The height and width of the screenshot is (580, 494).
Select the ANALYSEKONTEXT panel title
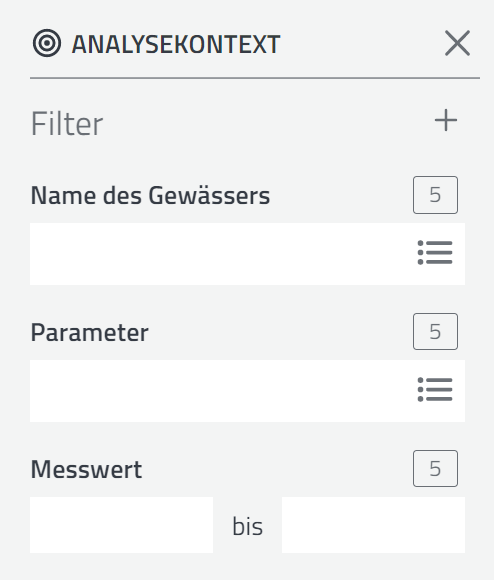pyautogui.click(x=176, y=44)
